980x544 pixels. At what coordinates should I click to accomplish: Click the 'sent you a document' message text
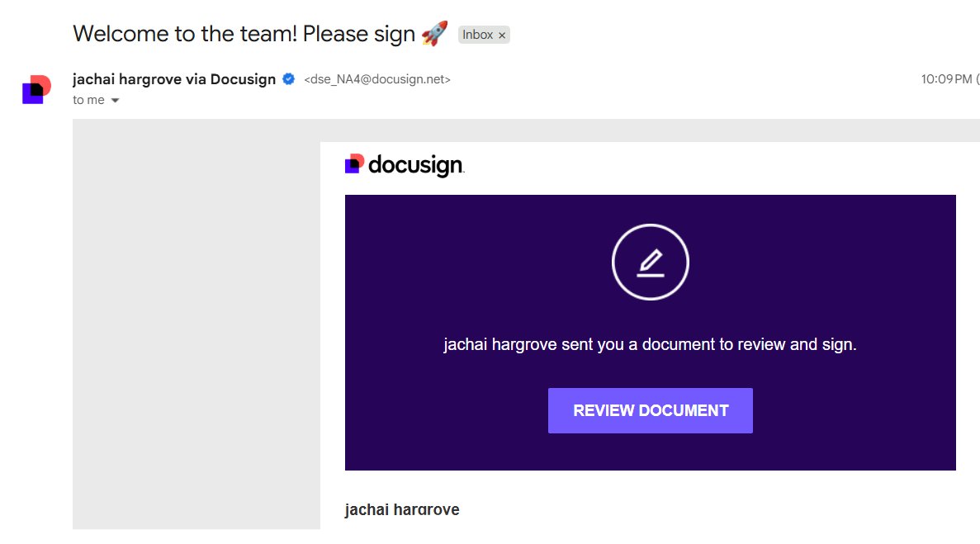pos(650,344)
